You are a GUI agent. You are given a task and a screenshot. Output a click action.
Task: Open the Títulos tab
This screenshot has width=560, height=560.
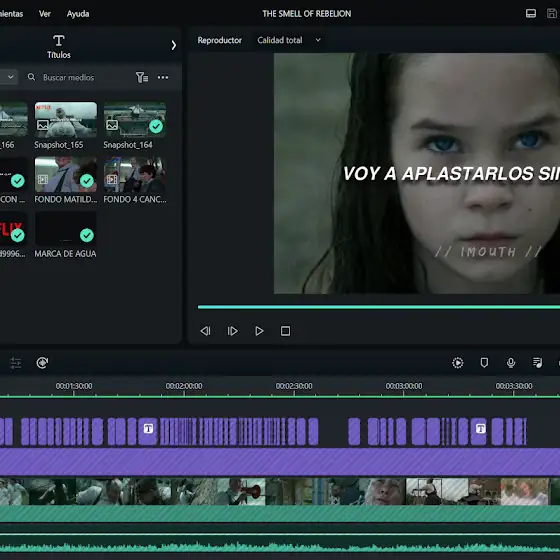coord(59,46)
